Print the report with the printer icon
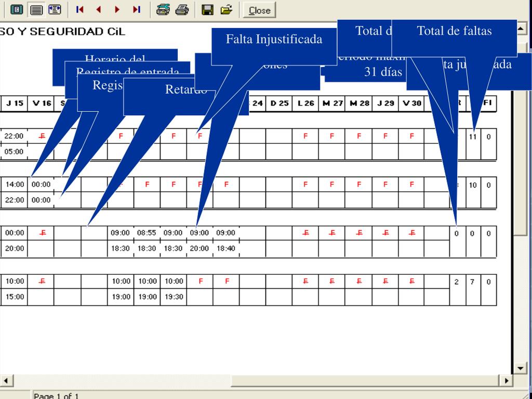This screenshot has height=399, width=532. coord(182,9)
